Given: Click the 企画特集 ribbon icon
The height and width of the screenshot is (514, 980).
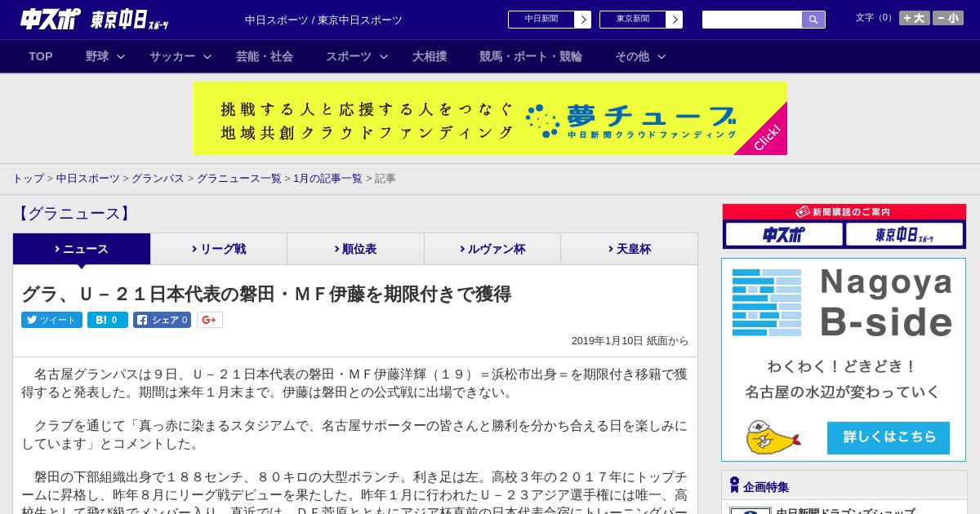Looking at the screenshot, I should (x=734, y=485).
